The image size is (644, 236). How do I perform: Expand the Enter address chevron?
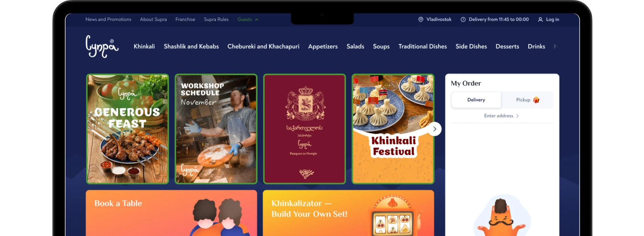517,116
